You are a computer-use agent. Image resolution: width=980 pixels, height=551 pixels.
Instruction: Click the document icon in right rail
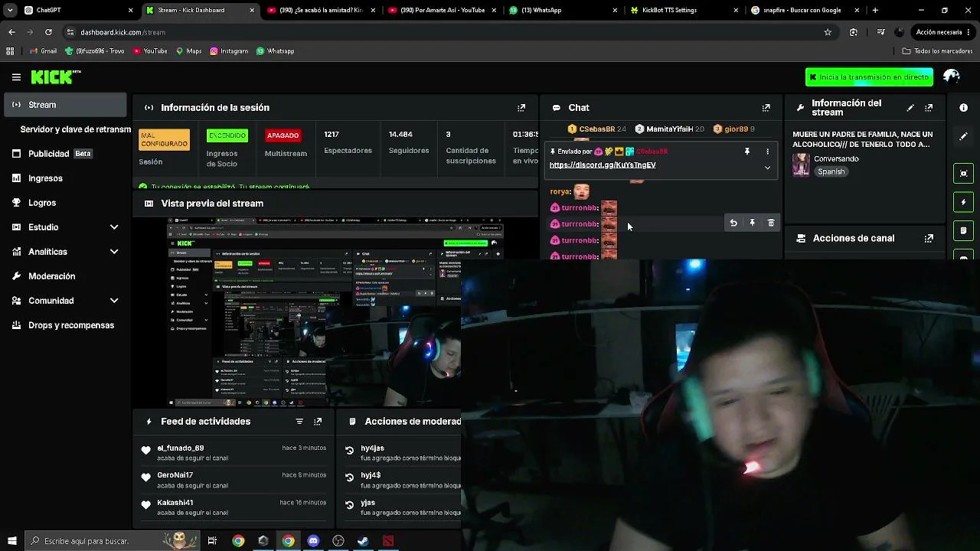click(x=963, y=230)
